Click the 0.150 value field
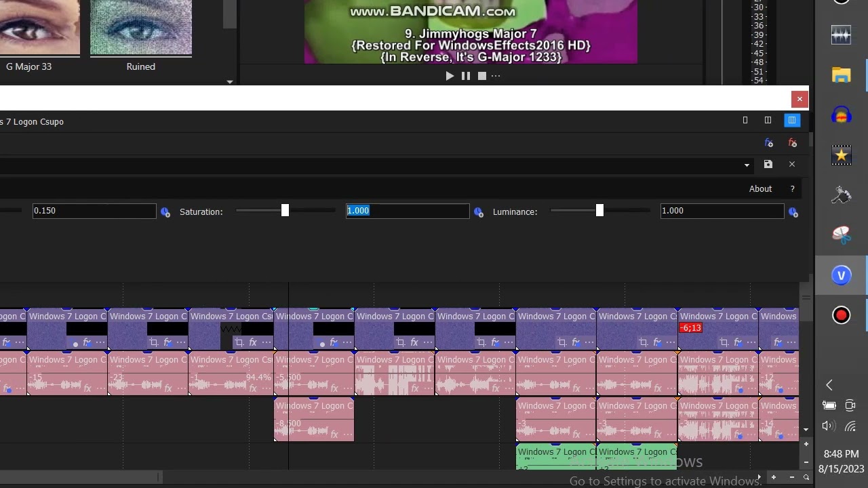The image size is (868, 488). (x=94, y=211)
